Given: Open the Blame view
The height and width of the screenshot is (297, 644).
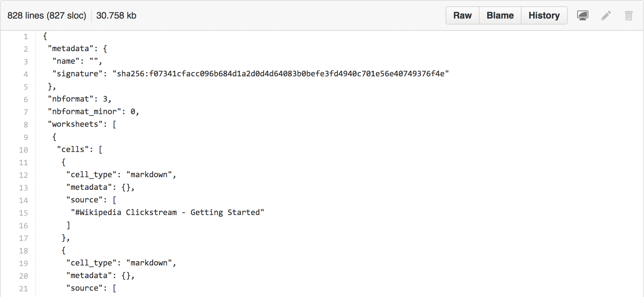Looking at the screenshot, I should point(500,15).
